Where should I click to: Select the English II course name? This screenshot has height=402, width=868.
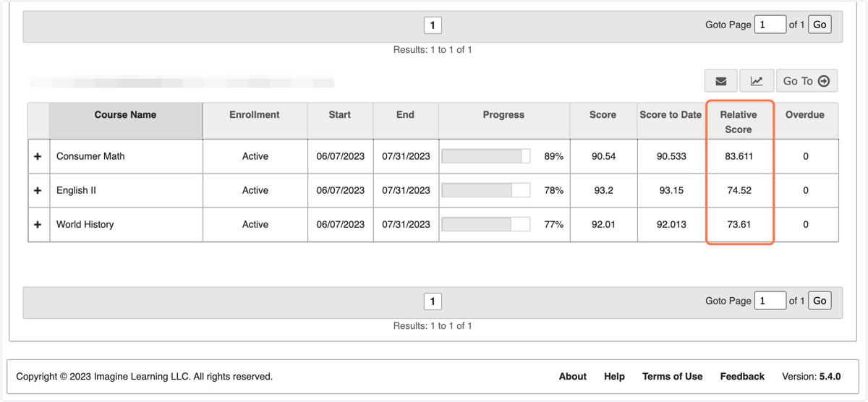click(76, 190)
